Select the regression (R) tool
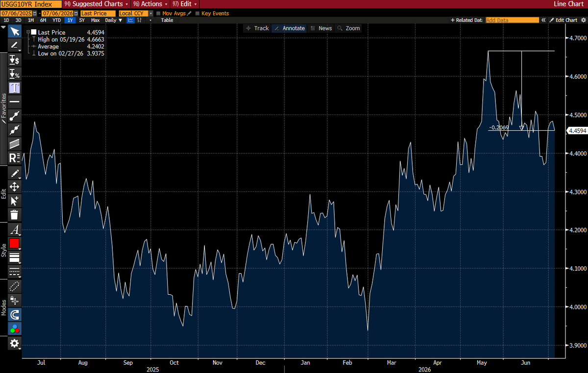 tap(15, 158)
